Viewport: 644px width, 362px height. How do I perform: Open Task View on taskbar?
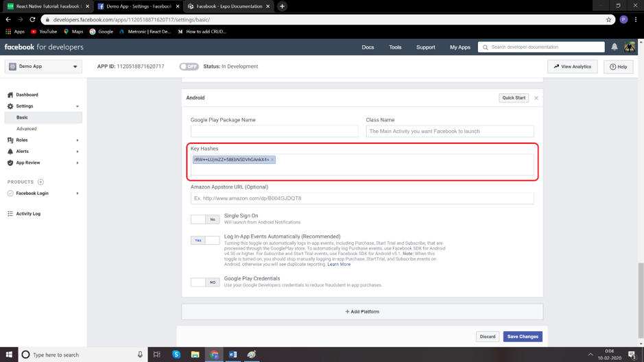(x=157, y=354)
